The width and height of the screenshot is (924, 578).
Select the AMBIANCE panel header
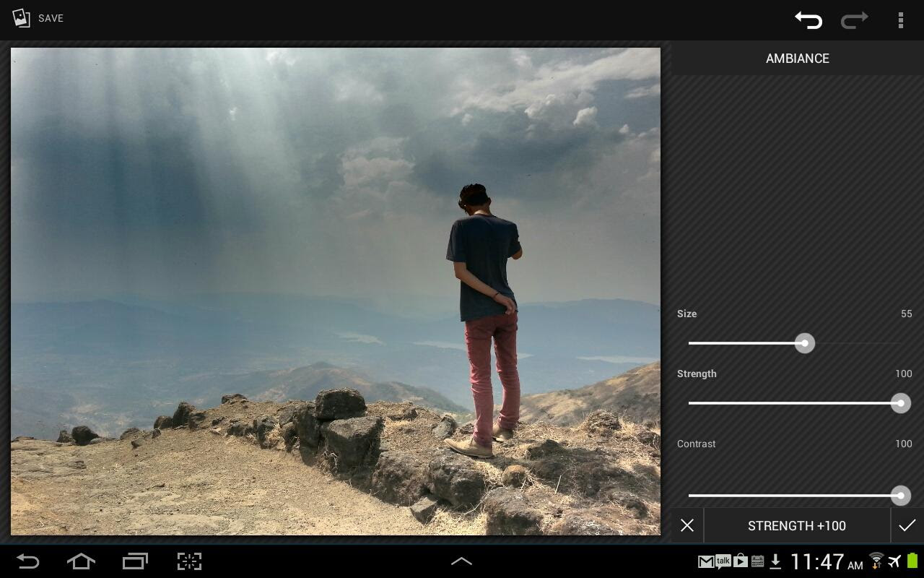coord(797,59)
